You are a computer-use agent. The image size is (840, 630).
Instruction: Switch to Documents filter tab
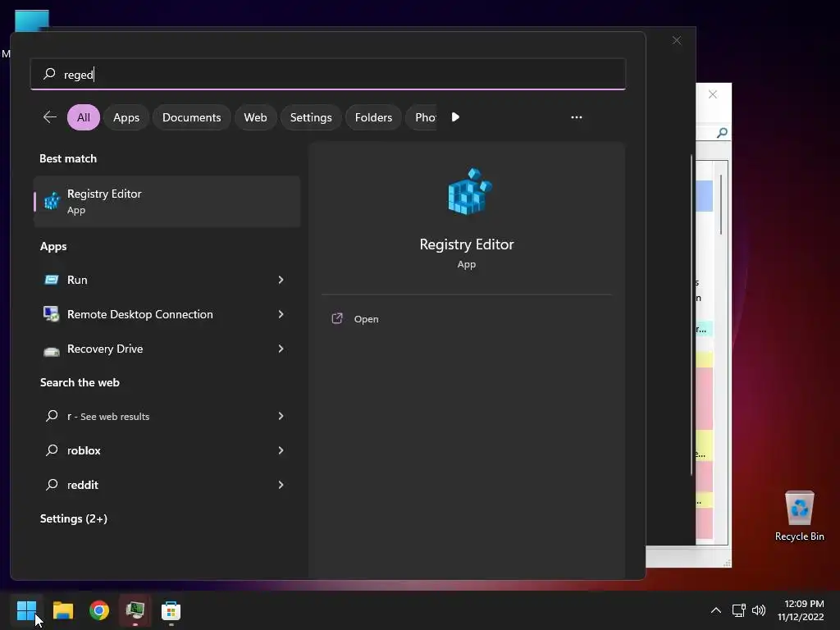191,117
